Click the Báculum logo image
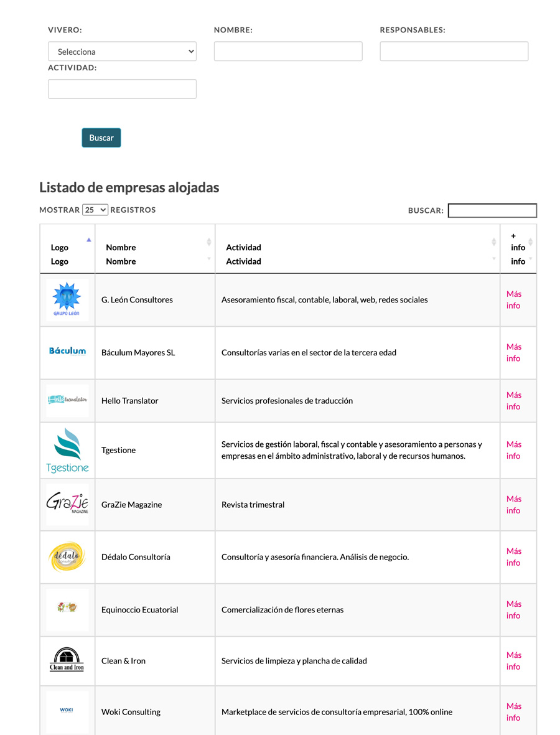 coord(67,352)
